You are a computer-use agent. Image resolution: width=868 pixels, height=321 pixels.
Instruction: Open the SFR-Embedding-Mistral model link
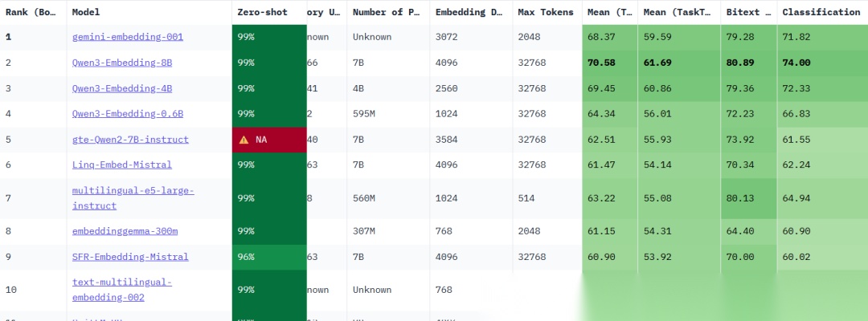coord(130,257)
